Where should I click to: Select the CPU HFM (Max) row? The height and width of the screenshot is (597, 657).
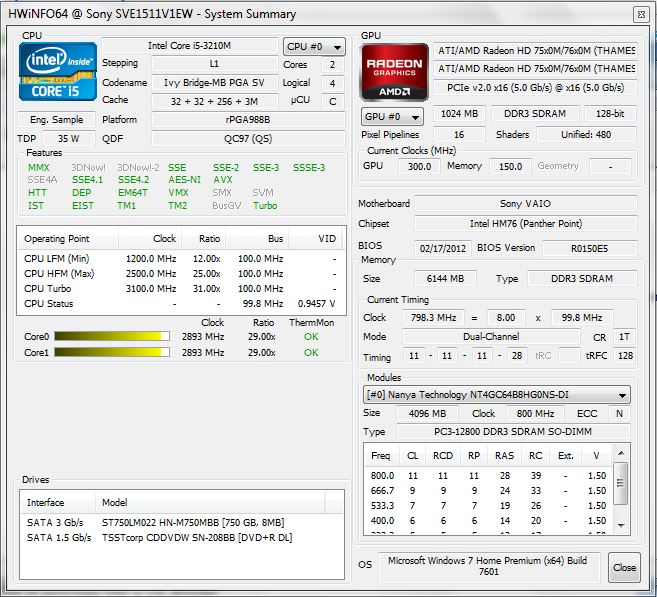[x=181, y=274]
